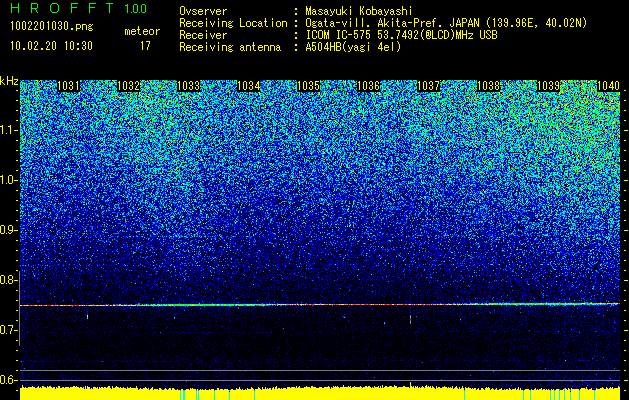Click the 1035 time marker
Screen dimensions: 629x400
tap(308, 86)
